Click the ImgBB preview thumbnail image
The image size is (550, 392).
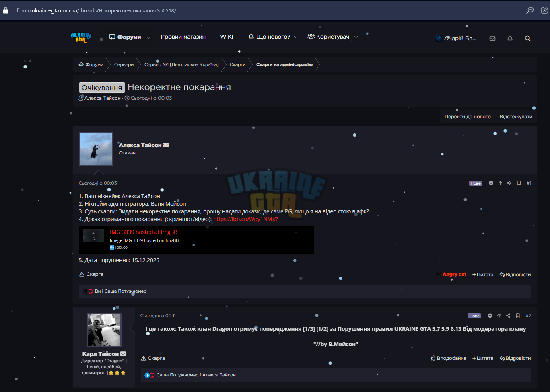[93, 235]
